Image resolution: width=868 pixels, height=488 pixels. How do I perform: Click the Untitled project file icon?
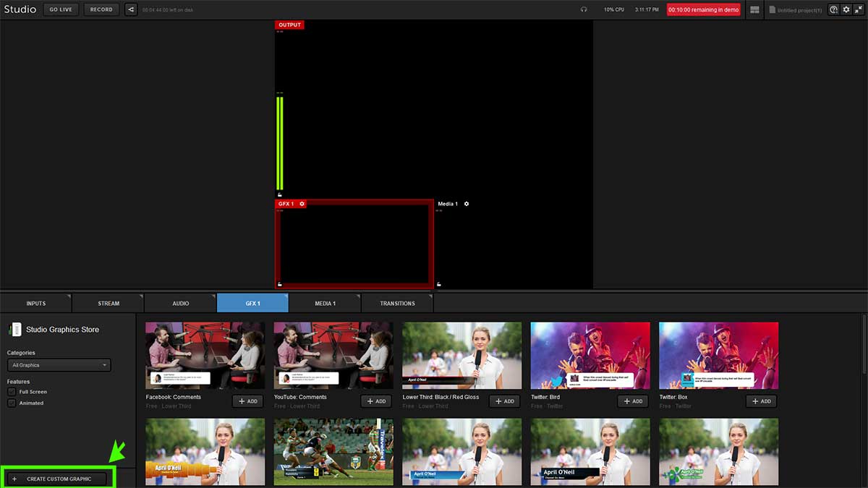[772, 9]
